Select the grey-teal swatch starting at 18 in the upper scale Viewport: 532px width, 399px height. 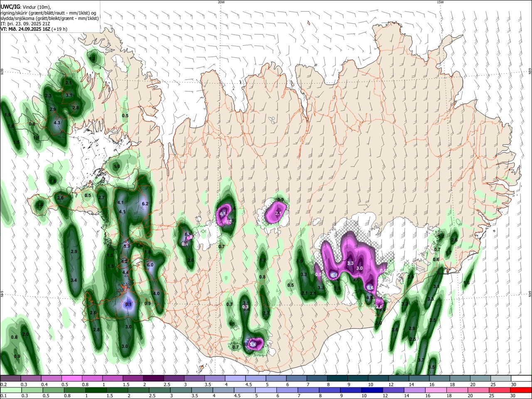pyautogui.click(x=460, y=378)
